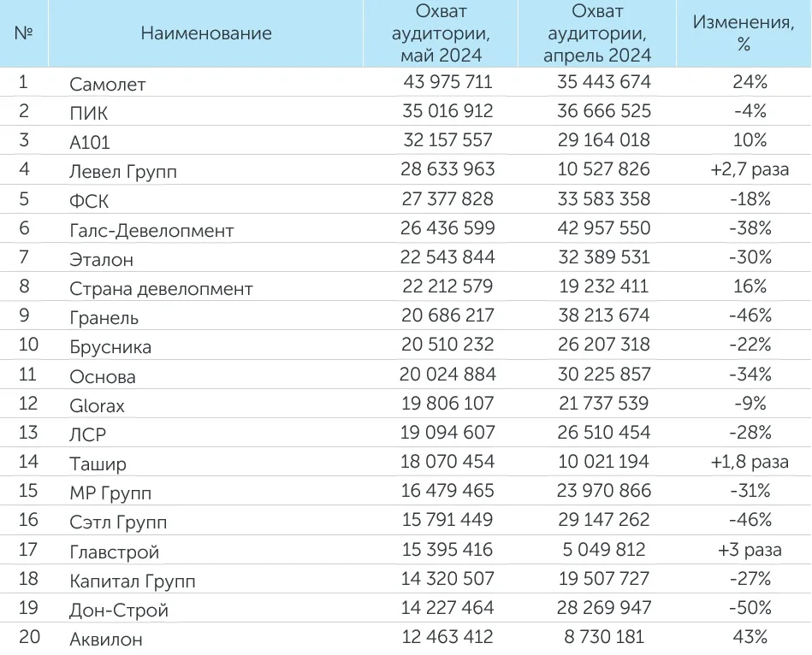Select the -50% change for Дон-Строй
The image size is (812, 655).
pyautogui.click(x=750, y=608)
